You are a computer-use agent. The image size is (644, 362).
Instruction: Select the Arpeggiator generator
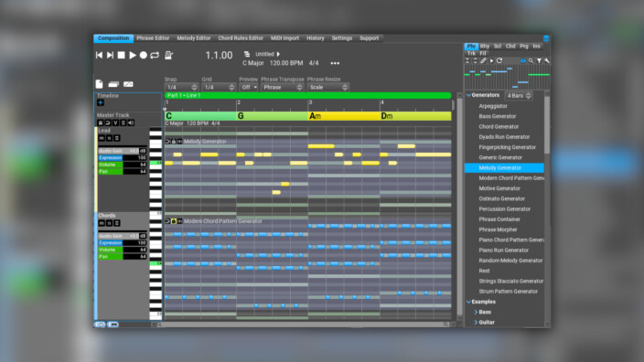[493, 106]
